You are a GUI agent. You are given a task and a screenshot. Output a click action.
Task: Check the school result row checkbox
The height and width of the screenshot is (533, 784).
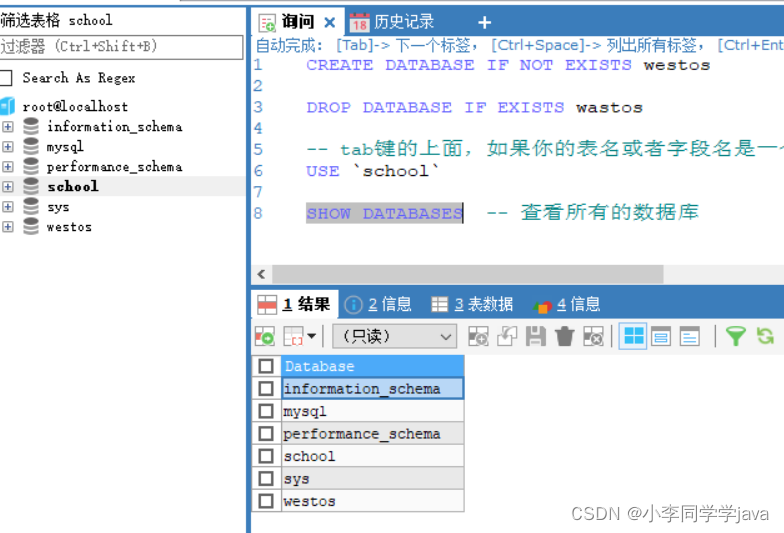pos(266,456)
